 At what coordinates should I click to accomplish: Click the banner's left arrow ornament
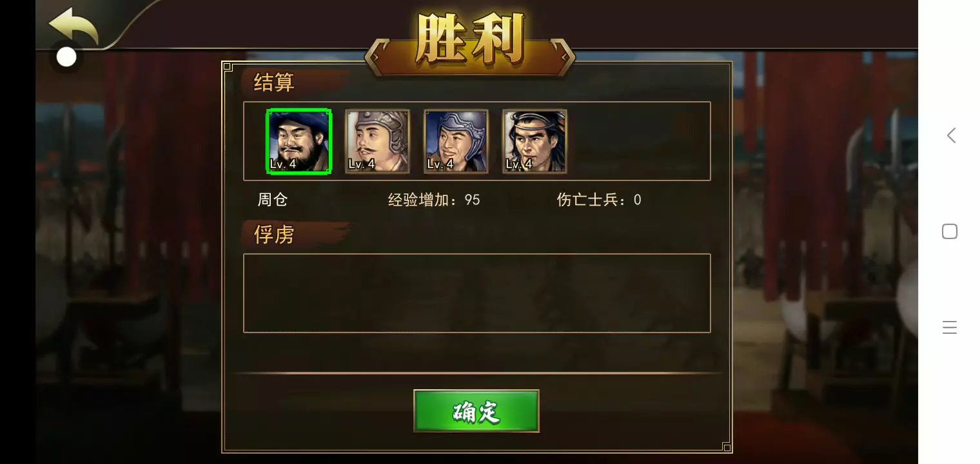376,57
